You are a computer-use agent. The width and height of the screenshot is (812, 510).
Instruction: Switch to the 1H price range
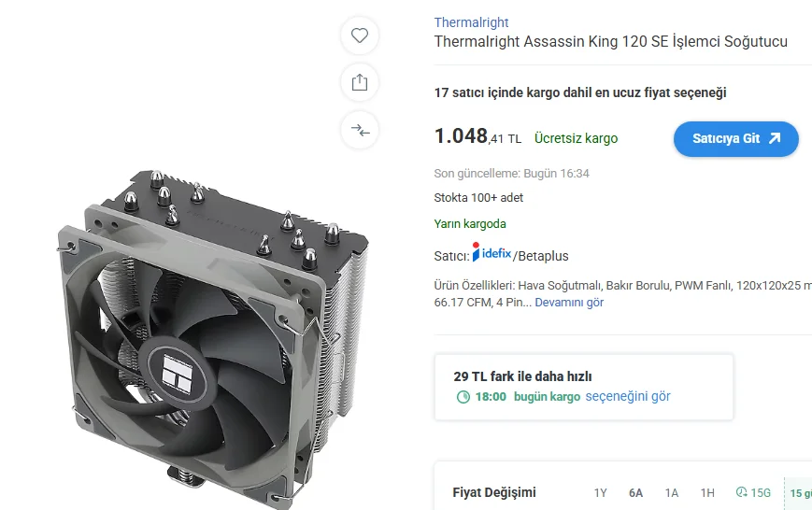pos(707,493)
